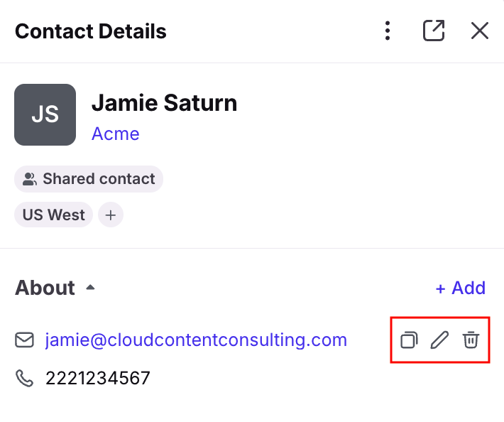Open the three-dot more options menu

tap(388, 31)
